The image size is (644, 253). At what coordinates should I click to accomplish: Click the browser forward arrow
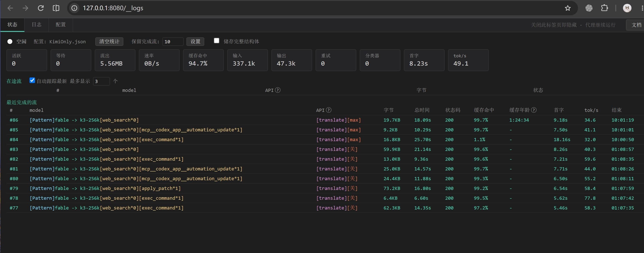(x=25, y=8)
